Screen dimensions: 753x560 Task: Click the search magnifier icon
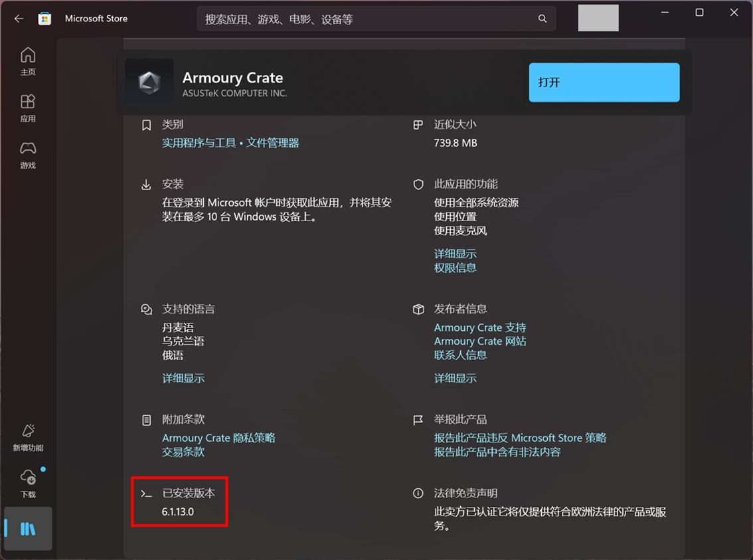tap(543, 19)
